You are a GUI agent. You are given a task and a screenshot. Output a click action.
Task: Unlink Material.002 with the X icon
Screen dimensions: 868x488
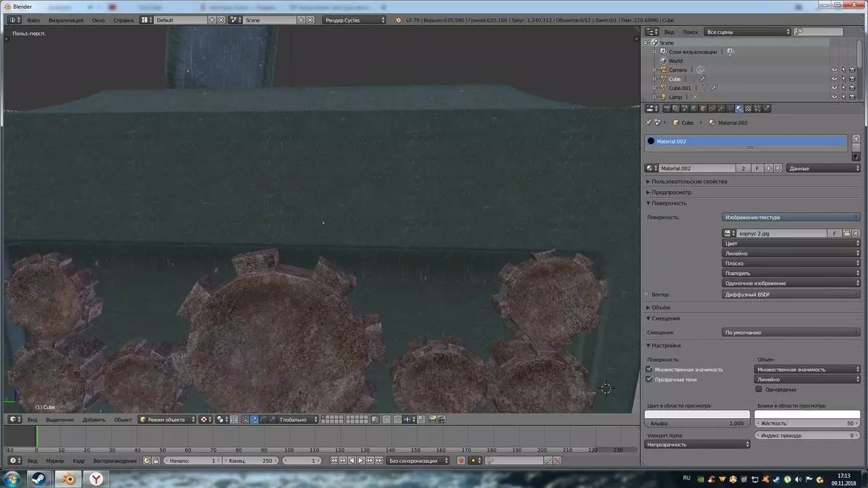pyautogui.click(x=778, y=168)
